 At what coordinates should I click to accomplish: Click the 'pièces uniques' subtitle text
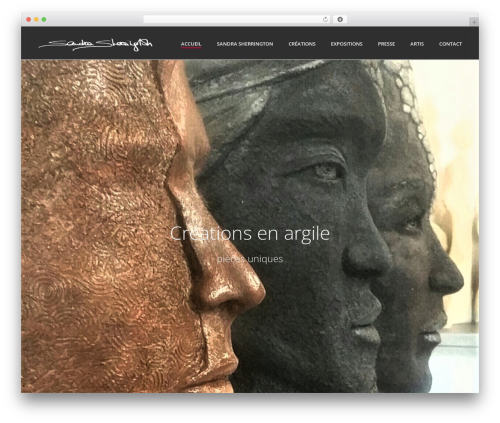250,259
